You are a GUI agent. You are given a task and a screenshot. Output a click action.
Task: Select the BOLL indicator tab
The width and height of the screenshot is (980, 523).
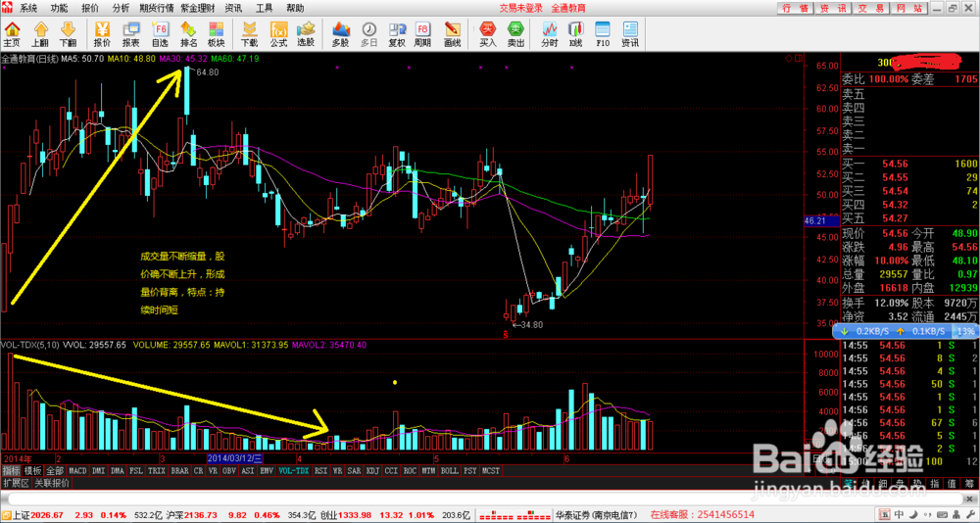tap(450, 470)
